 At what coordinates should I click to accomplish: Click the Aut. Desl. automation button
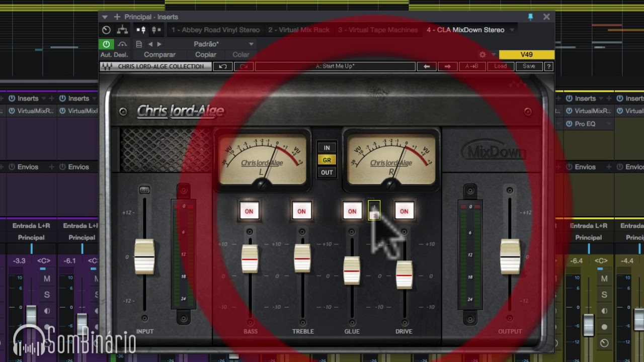[114, 54]
